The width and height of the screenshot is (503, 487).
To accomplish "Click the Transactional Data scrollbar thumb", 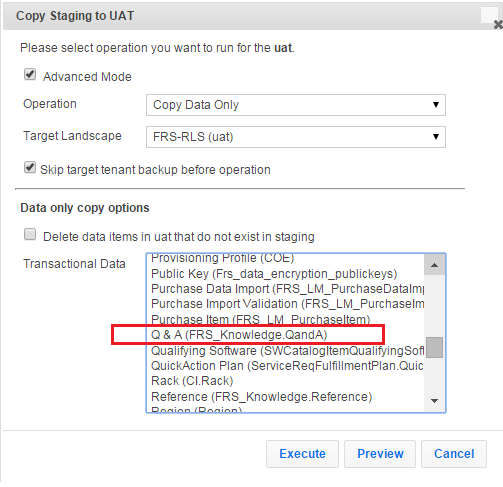I will pyautogui.click(x=434, y=347).
